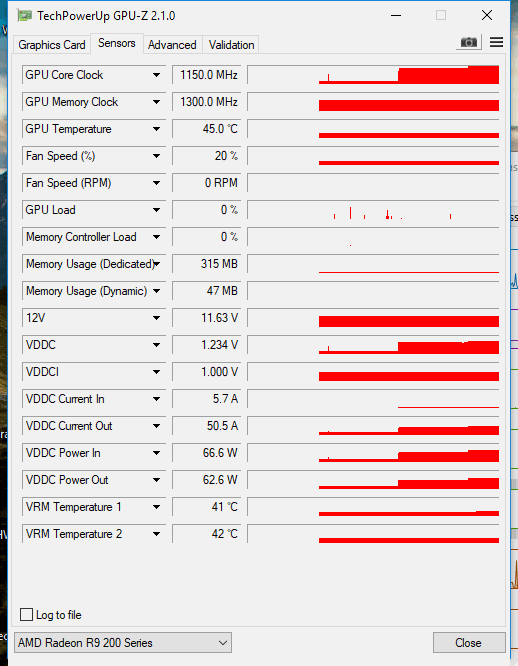
Task: Open Fan Speed (RPM) sensor dropdown
Action: pos(156,183)
